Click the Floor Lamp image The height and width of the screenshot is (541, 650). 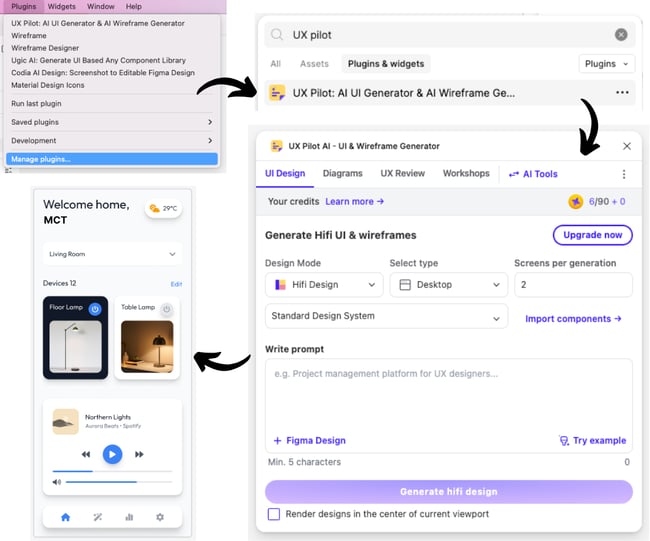coord(75,347)
